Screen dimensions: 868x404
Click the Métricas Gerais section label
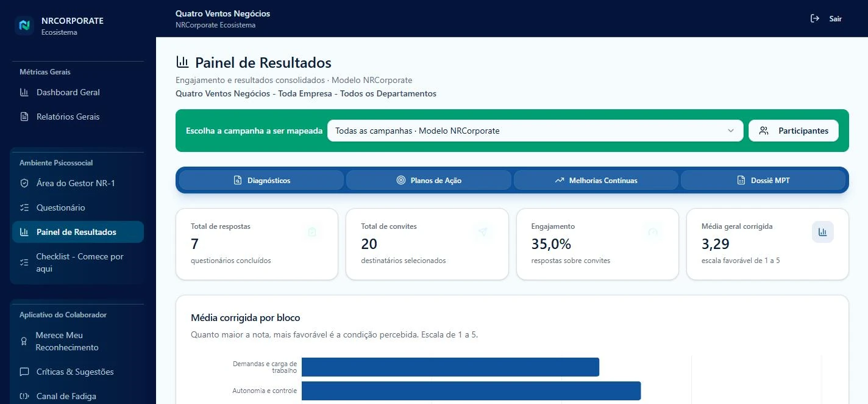click(x=45, y=72)
